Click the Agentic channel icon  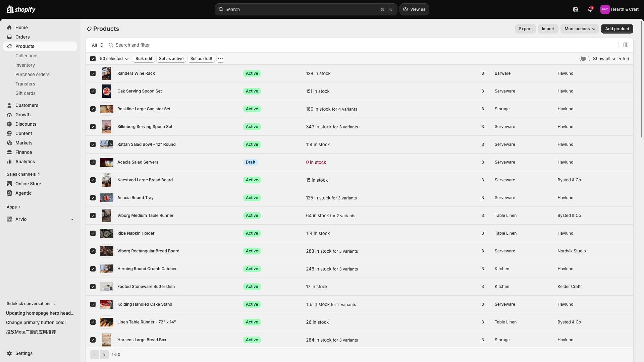click(9, 193)
